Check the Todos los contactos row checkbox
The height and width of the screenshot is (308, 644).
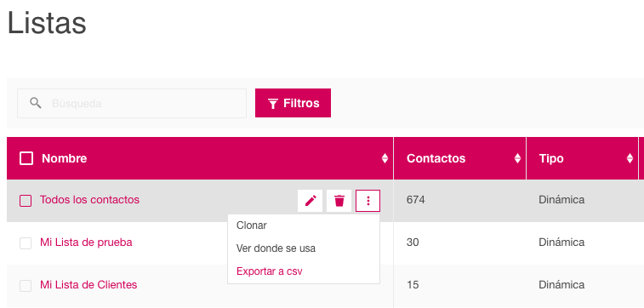[x=26, y=201]
